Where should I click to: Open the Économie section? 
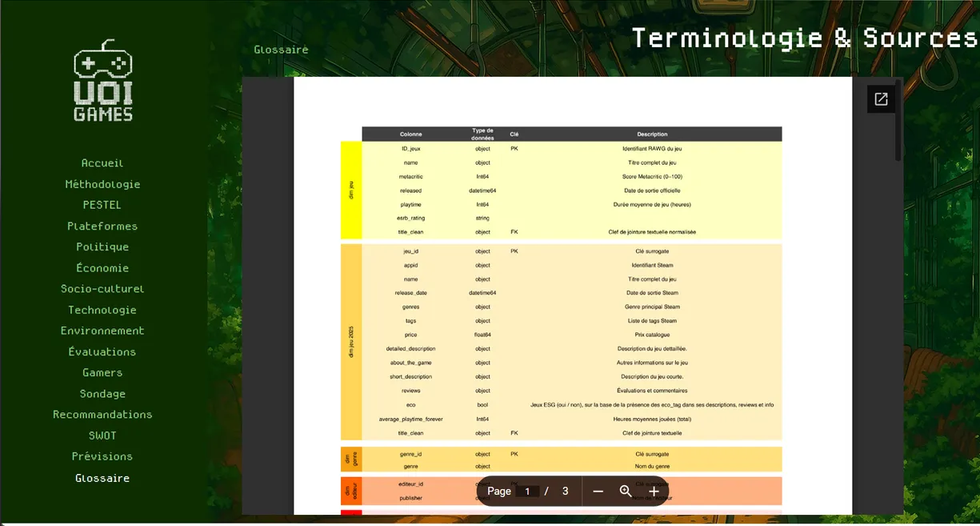coord(102,268)
